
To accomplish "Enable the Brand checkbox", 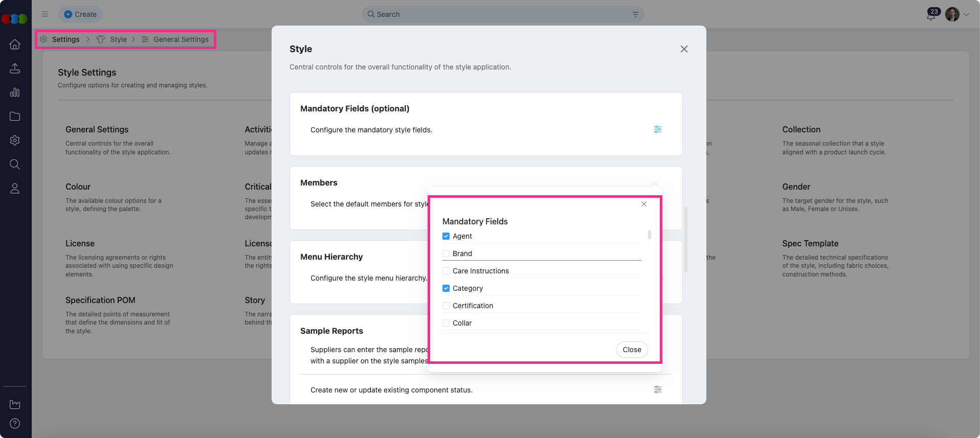I will point(446,253).
